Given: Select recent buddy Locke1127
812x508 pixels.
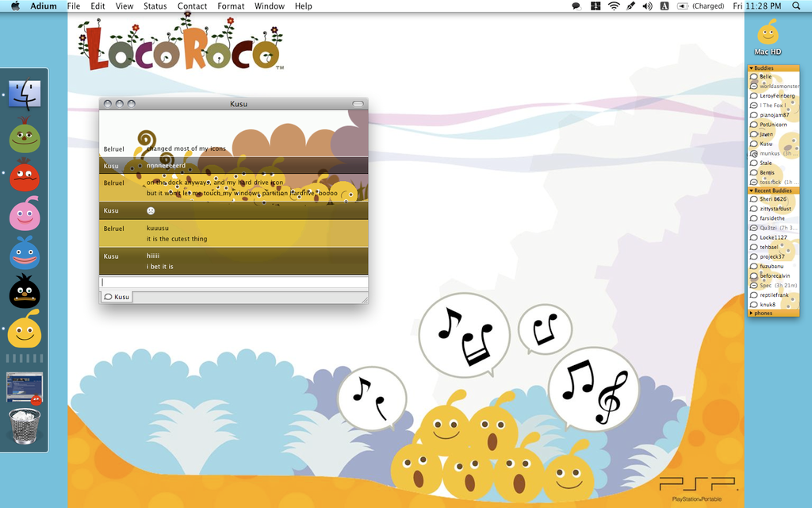Looking at the screenshot, I should (774, 237).
